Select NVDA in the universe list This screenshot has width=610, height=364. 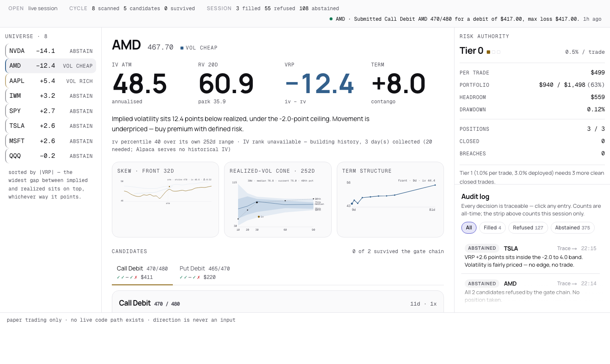[x=50, y=51]
